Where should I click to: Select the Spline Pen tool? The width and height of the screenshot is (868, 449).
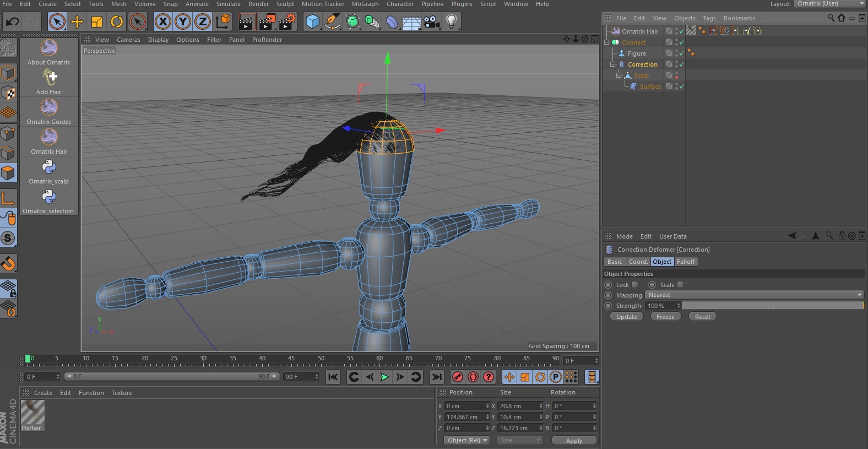pyautogui.click(x=333, y=22)
